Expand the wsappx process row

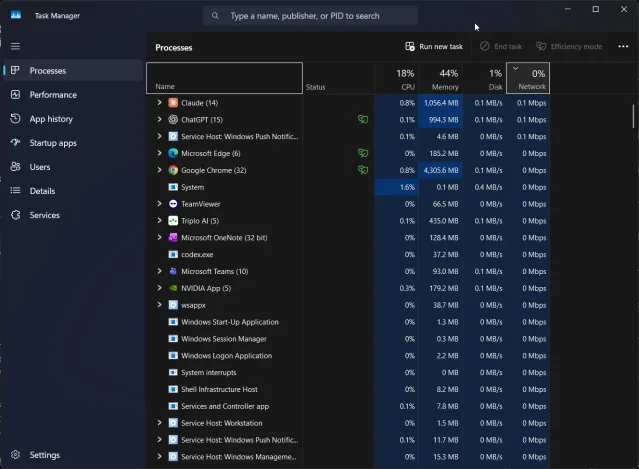coord(159,305)
